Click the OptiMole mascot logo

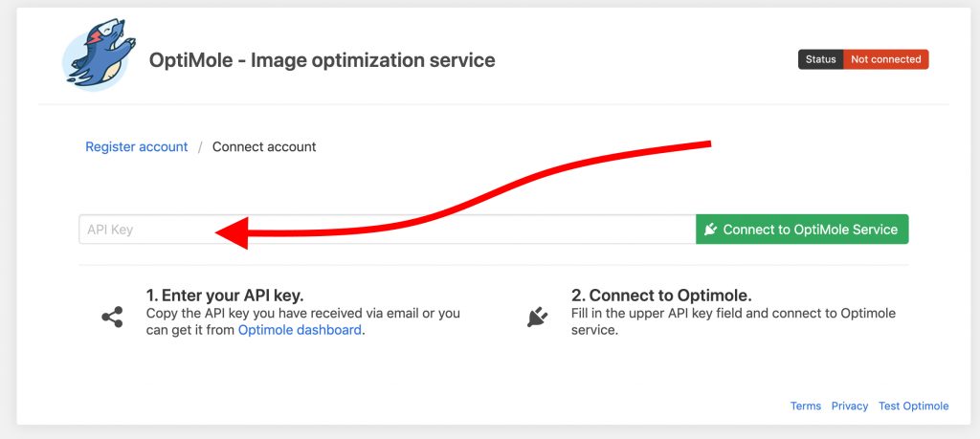pyautogui.click(x=98, y=59)
